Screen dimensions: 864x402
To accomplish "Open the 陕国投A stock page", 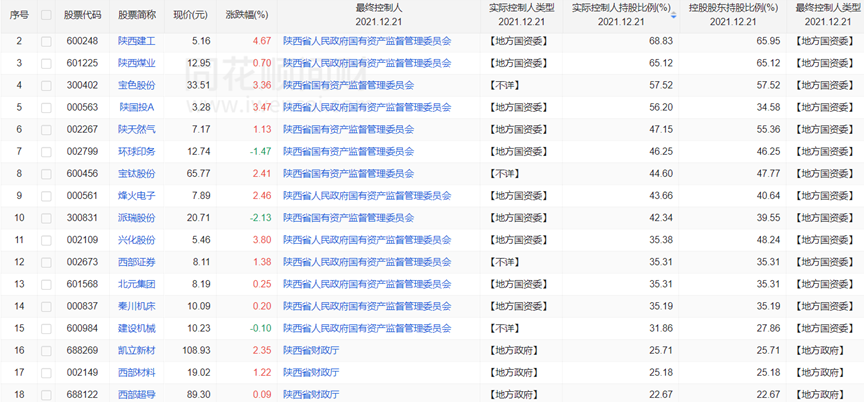I will pyautogui.click(x=137, y=107).
